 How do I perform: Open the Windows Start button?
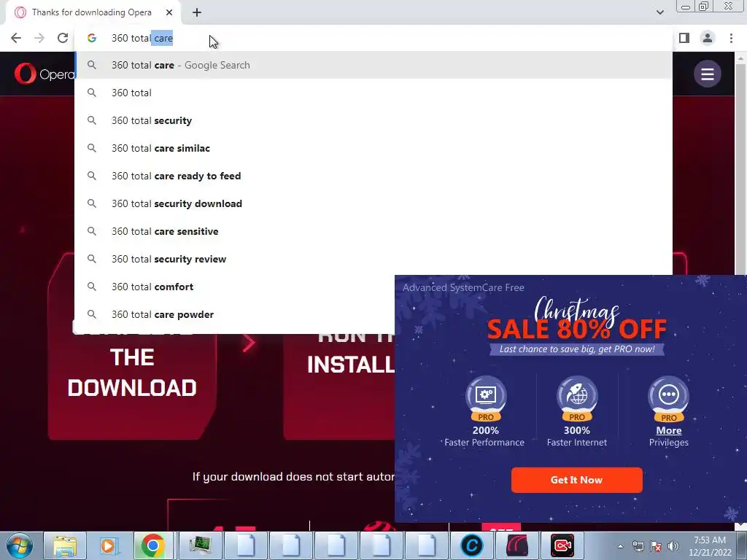pos(18,545)
